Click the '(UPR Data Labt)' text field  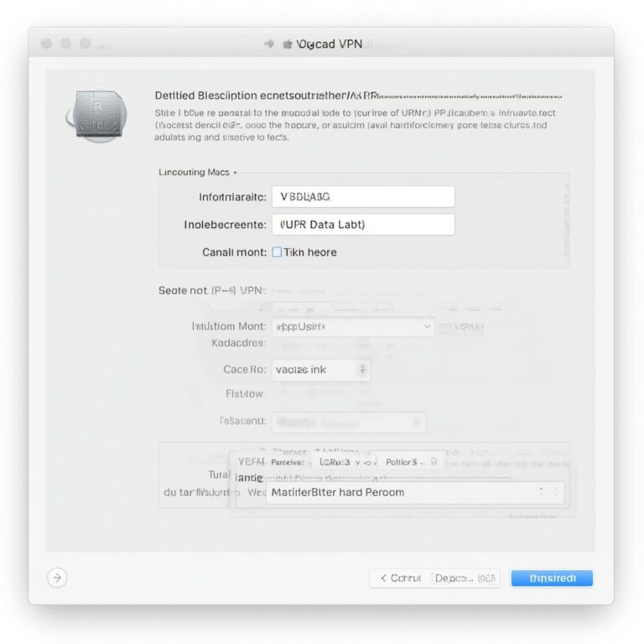363,225
